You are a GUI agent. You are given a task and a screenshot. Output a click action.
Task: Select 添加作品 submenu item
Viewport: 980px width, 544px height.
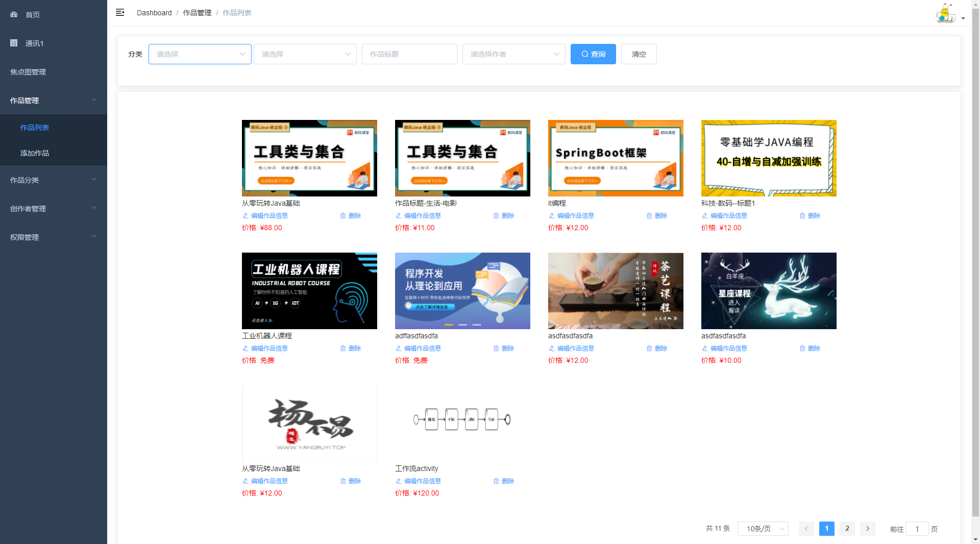point(54,153)
